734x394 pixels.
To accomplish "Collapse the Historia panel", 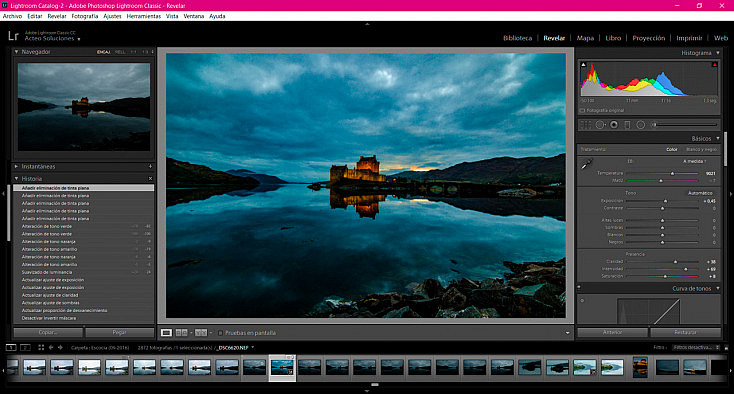I will (x=16, y=178).
